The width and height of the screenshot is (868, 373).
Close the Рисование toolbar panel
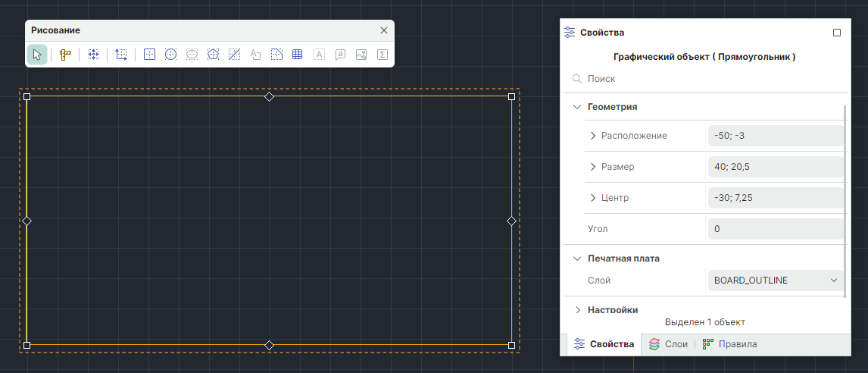coord(383,30)
